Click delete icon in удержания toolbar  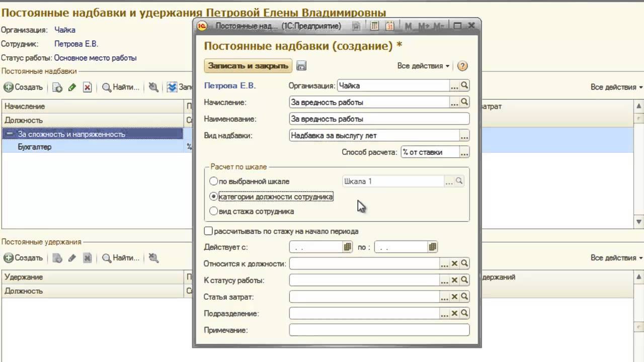pyautogui.click(x=87, y=258)
